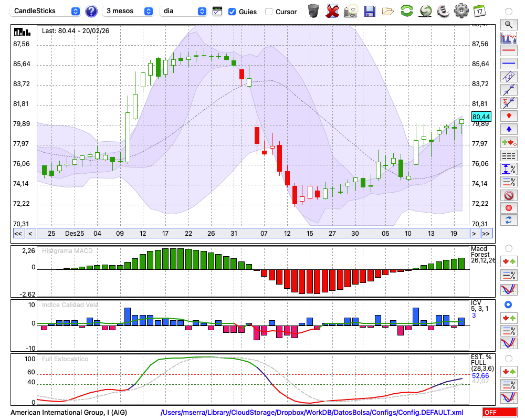Expand the dia interval dropdown

pyautogui.click(x=183, y=11)
